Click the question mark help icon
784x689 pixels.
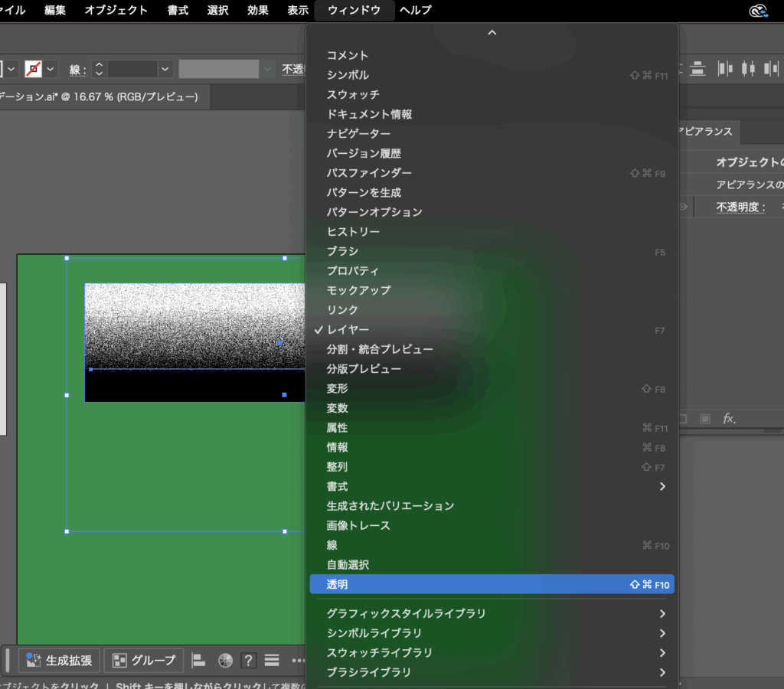[248, 660]
